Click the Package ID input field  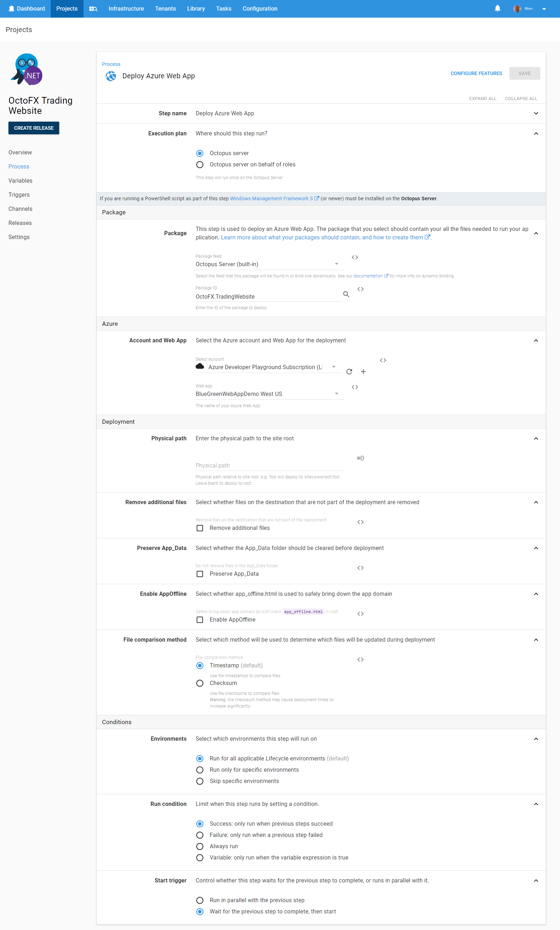268,297
